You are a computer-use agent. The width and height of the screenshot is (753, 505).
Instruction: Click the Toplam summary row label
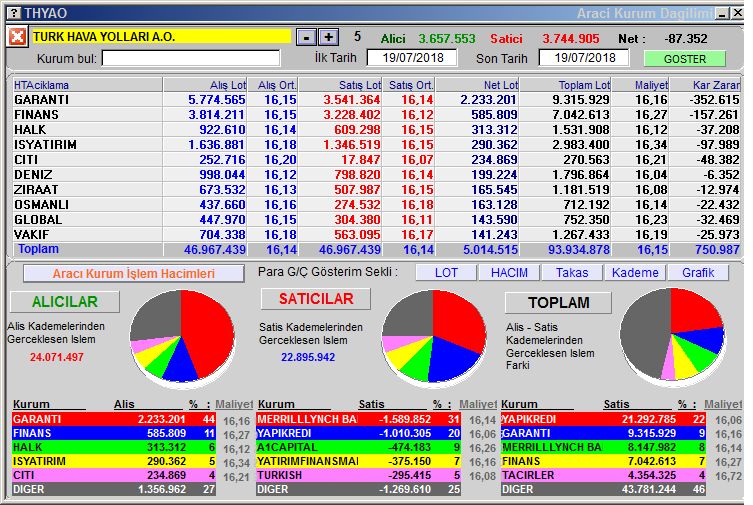[38, 249]
